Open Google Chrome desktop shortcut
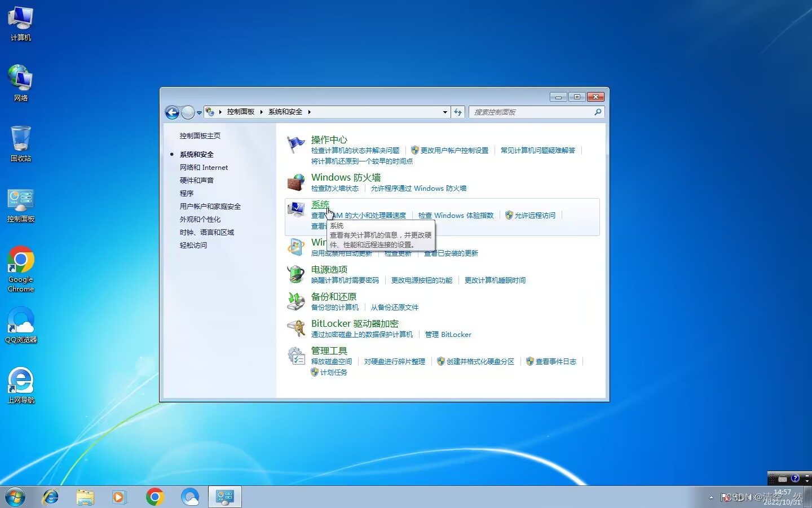This screenshot has height=508, width=812. pos(21,269)
